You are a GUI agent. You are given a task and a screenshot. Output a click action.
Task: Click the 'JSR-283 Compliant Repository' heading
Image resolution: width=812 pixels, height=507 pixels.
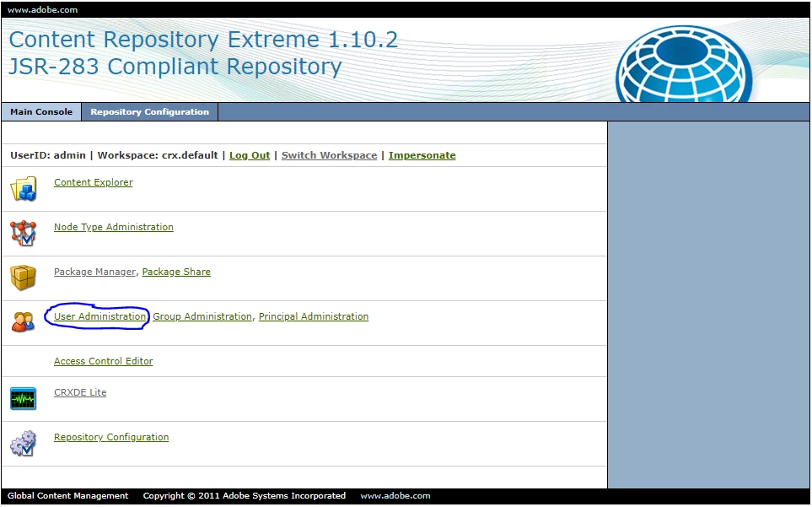point(175,67)
